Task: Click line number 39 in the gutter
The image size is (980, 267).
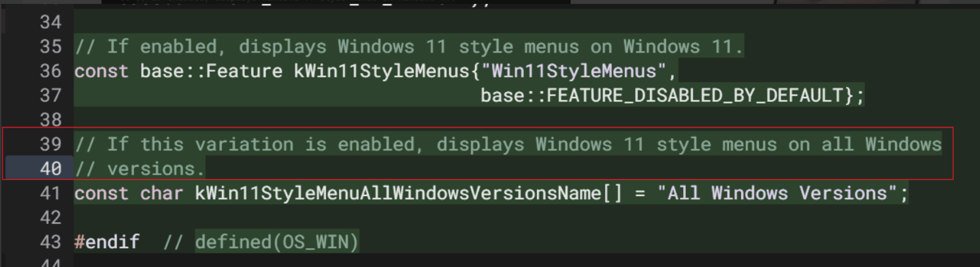Action: coord(50,144)
